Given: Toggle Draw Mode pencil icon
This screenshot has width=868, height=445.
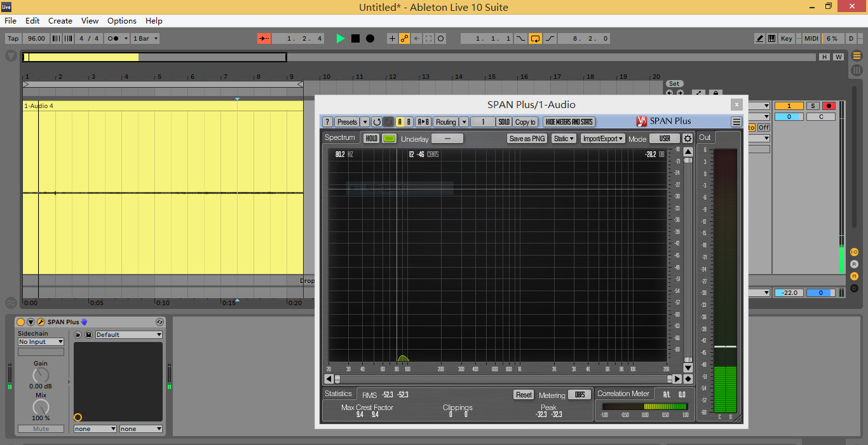Looking at the screenshot, I should [x=760, y=39].
